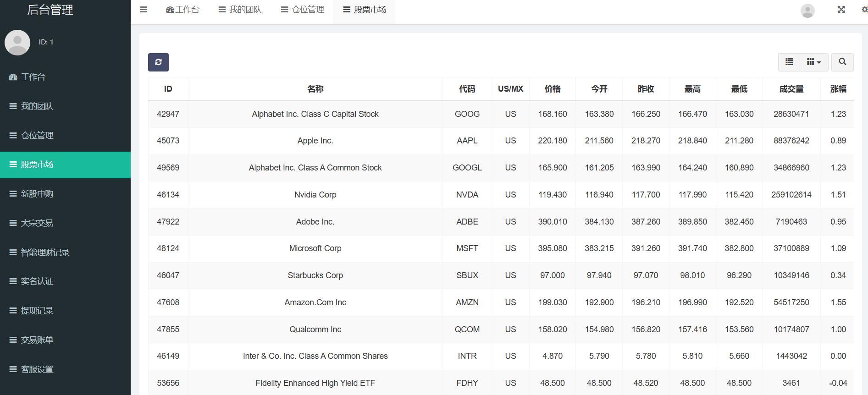Switch to 仓位管理 top tab
This screenshot has height=395, width=868.
(x=303, y=10)
